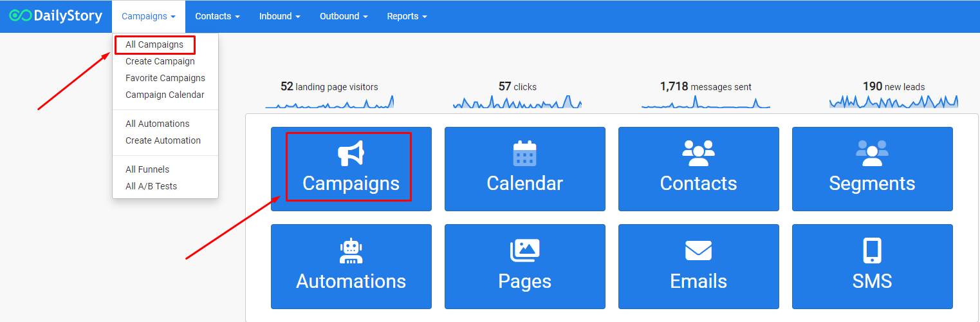This screenshot has height=322, width=980.
Task: Click the landing page visitors sparkline chart
Action: point(329,102)
